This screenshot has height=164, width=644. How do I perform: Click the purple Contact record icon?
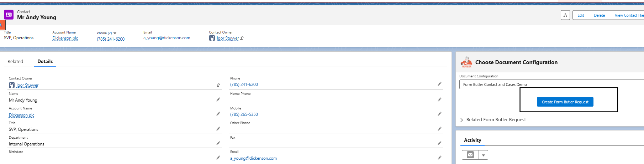pos(9,15)
